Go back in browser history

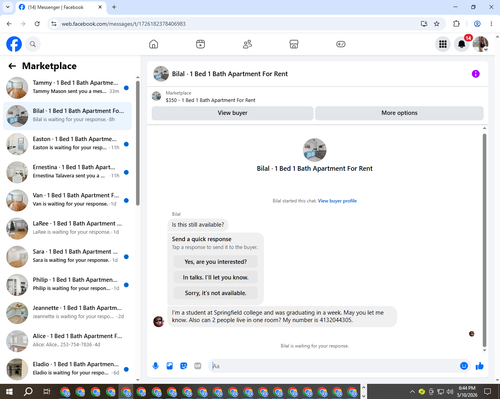tap(9, 24)
